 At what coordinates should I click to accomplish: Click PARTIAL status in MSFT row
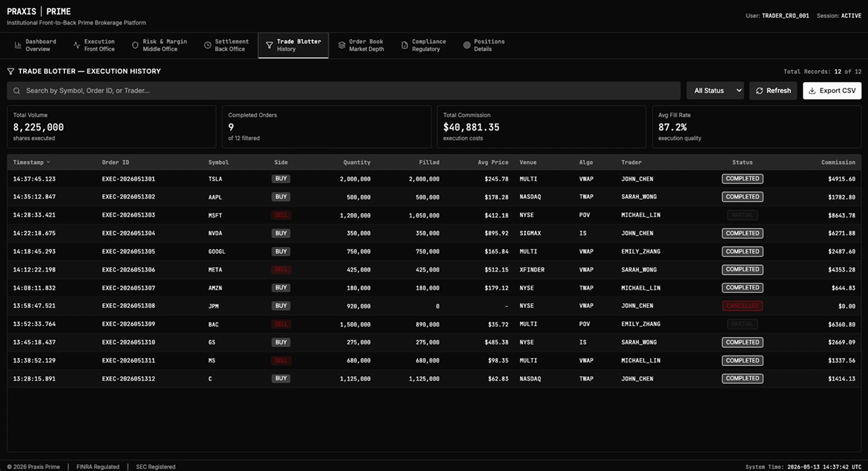tap(742, 215)
